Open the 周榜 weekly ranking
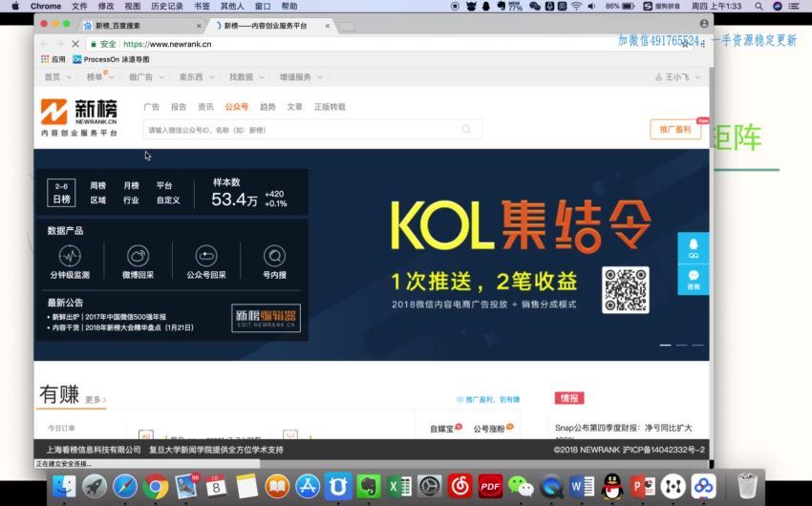 tap(97, 185)
